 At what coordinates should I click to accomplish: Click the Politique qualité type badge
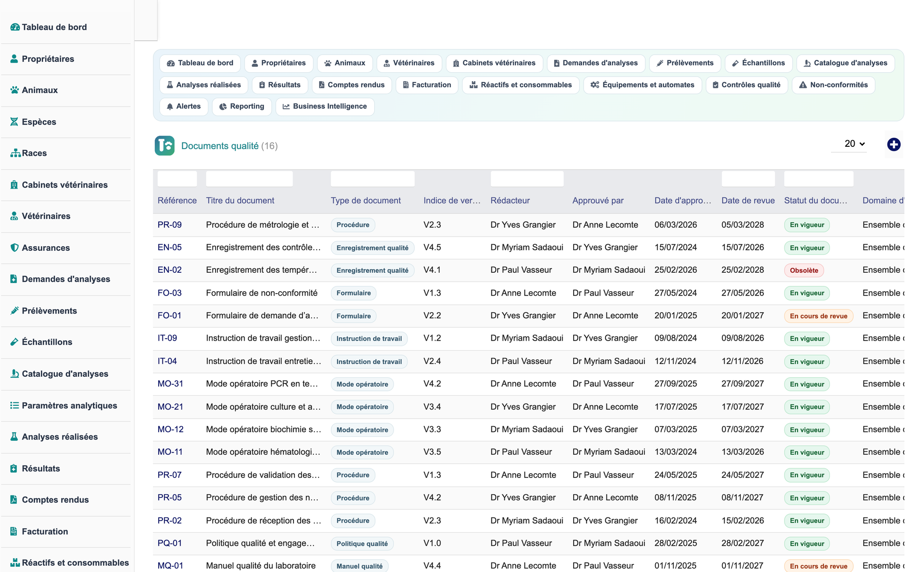[x=362, y=543]
